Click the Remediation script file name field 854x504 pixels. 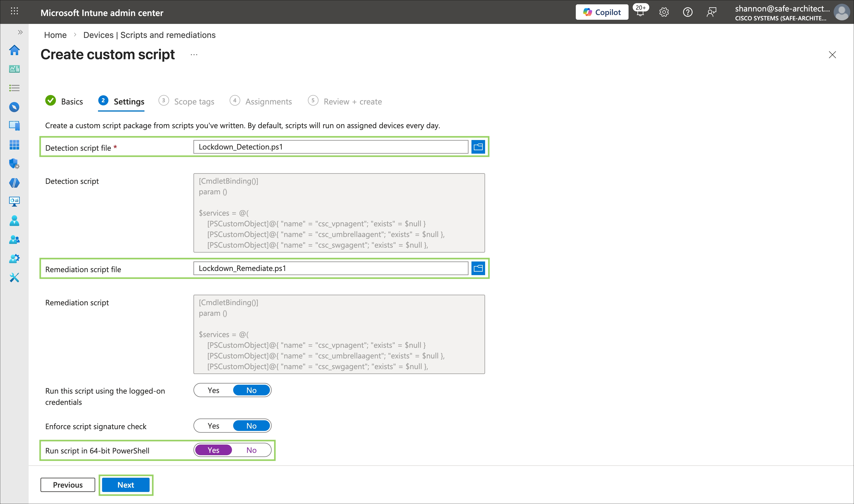click(x=331, y=268)
